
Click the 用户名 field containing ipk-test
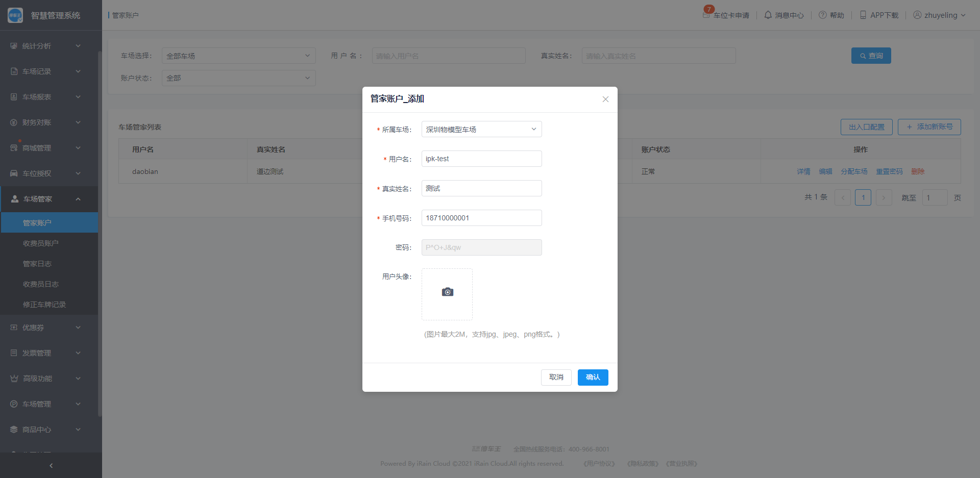click(481, 159)
